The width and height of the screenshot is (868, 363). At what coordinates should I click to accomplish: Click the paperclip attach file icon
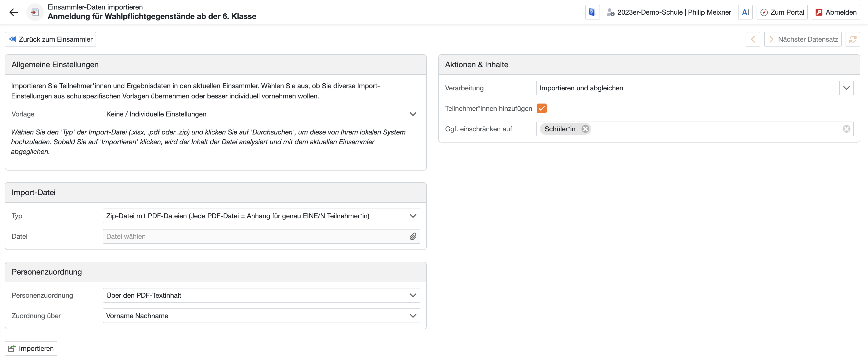413,236
